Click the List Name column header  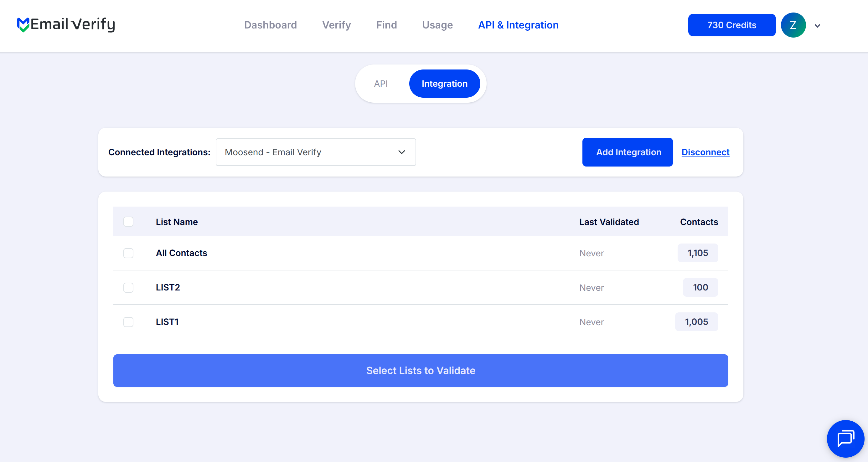point(177,222)
